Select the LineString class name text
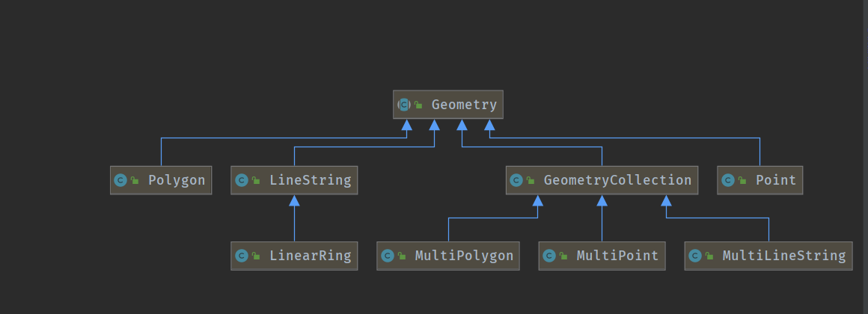The width and height of the screenshot is (868, 314). click(310, 180)
